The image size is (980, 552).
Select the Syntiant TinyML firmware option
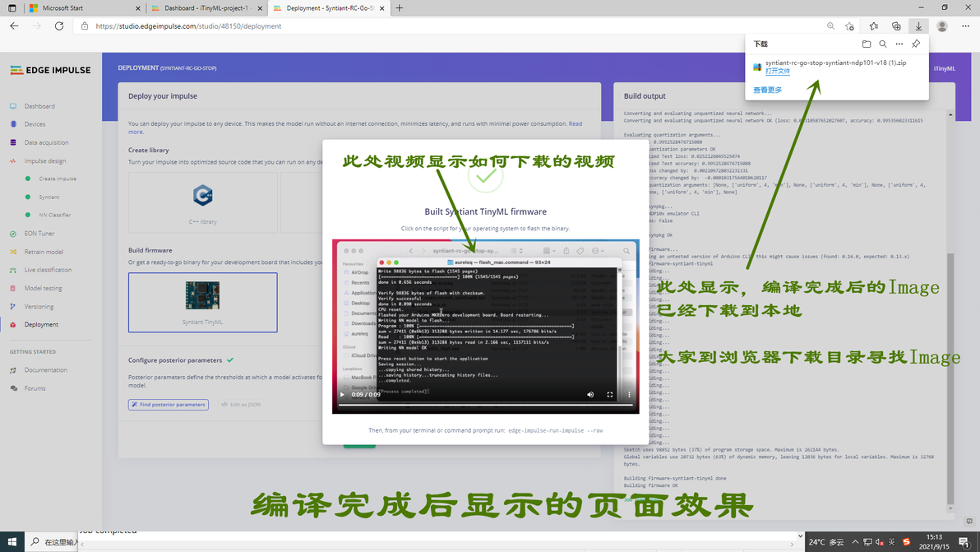point(202,302)
